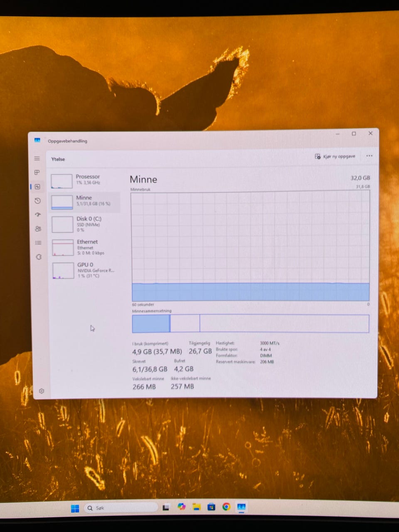Viewport: 399px width, 532px height.
Task: Select the Ethernet performance item
Action: (85, 247)
